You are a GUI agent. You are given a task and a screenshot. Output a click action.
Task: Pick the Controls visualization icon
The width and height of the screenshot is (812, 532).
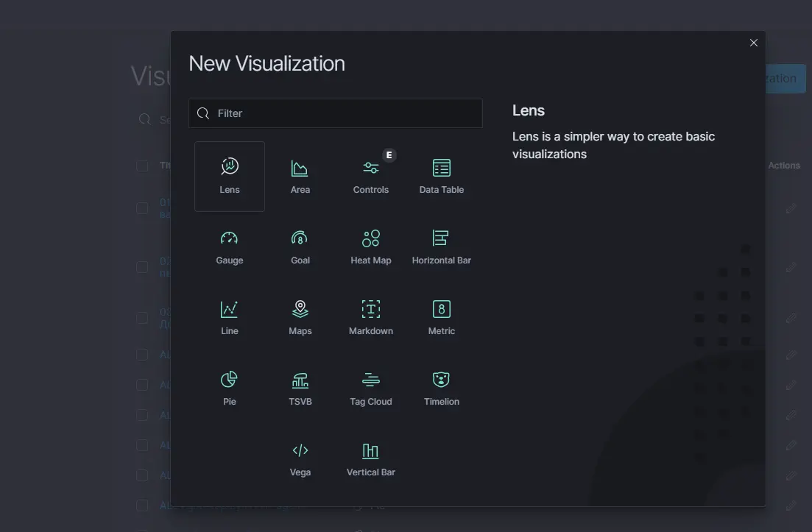coord(371,176)
